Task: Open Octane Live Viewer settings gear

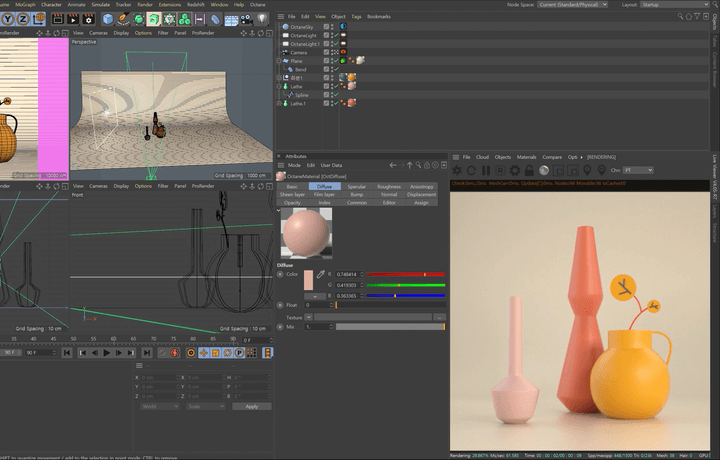Action: (515, 170)
